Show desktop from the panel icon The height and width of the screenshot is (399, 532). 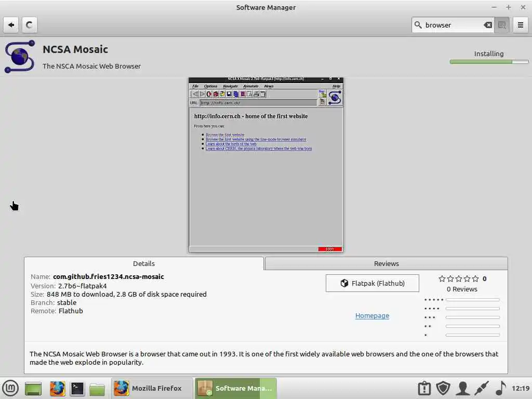tap(33, 389)
